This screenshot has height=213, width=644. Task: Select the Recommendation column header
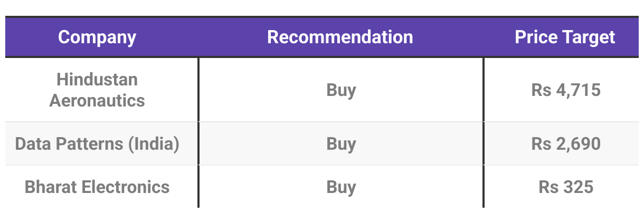pos(340,37)
